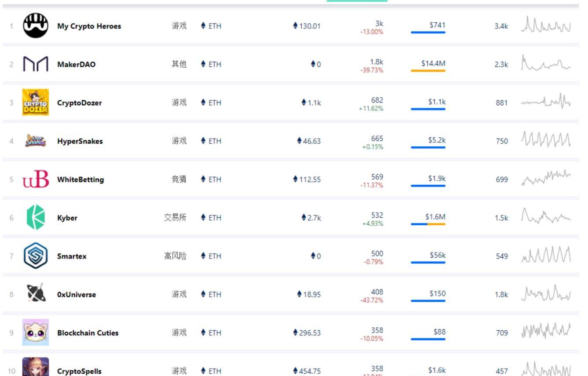Click the 交易所 category label for Kyber

175,217
